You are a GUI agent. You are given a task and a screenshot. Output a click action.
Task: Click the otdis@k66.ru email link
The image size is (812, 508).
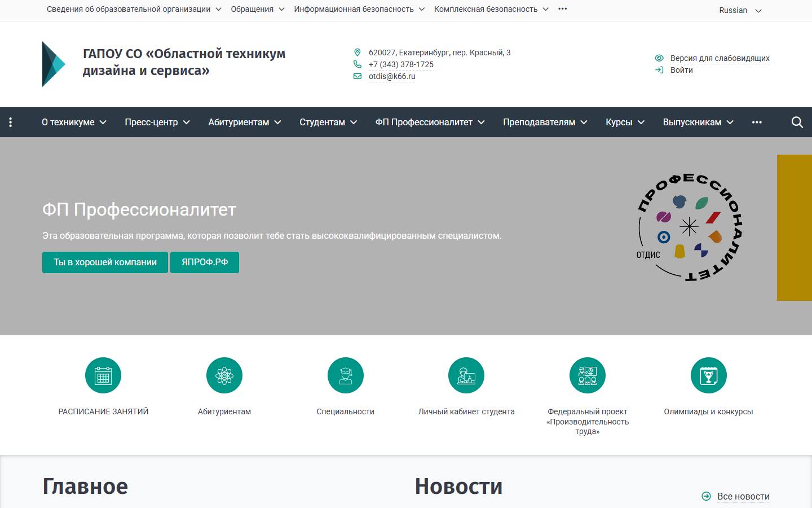pyautogui.click(x=392, y=76)
